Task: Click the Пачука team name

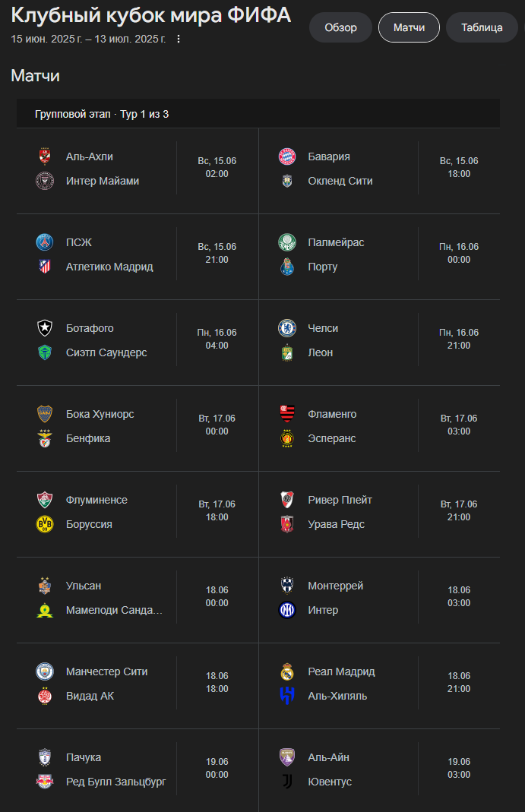Action: (84, 757)
